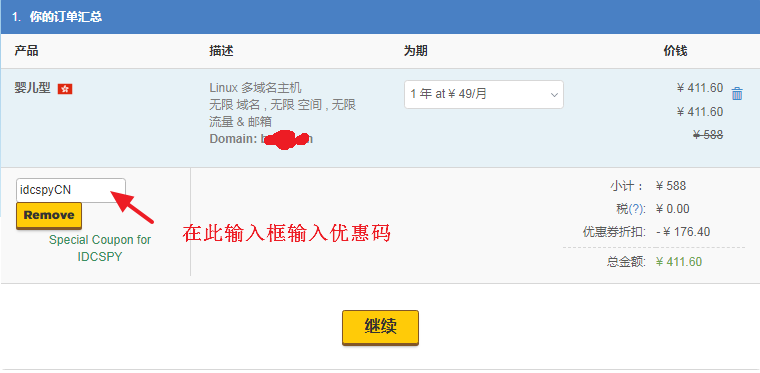Remove the applied coupon code
The image size is (760, 373).
coord(49,216)
